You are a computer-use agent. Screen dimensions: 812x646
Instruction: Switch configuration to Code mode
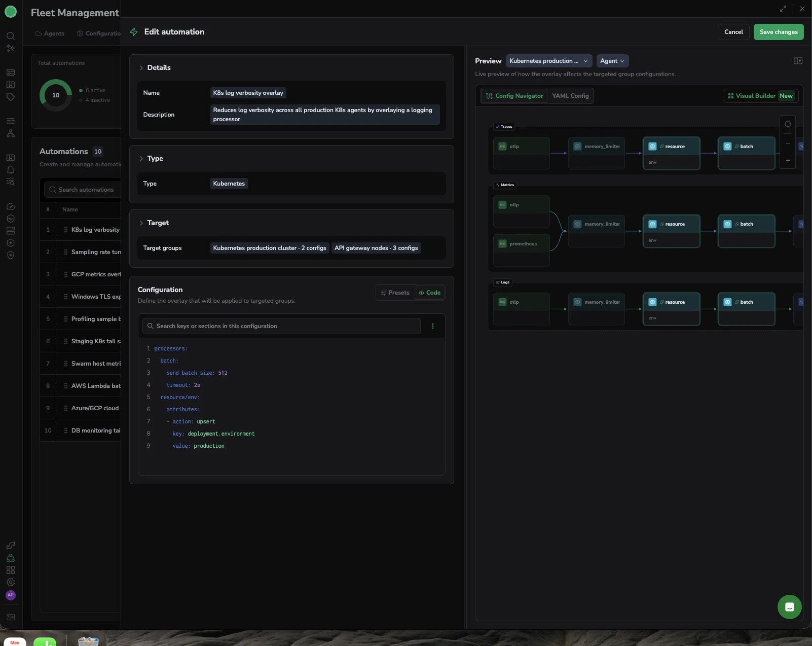pyautogui.click(x=429, y=293)
